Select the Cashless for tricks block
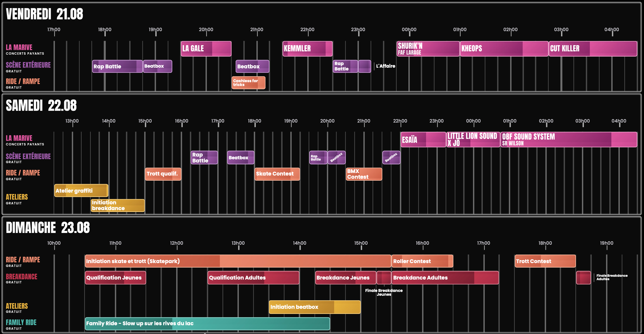This screenshot has height=334, width=644. coord(248,83)
